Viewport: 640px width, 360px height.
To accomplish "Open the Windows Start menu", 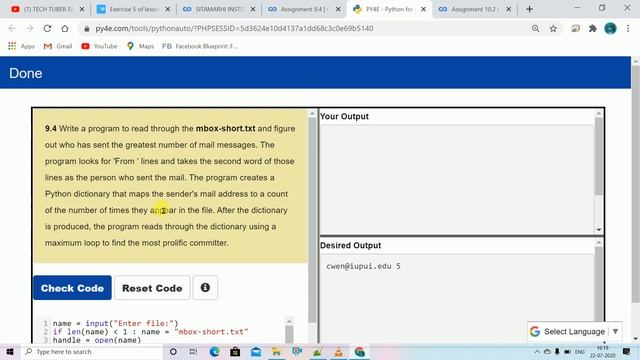I will point(9,352).
